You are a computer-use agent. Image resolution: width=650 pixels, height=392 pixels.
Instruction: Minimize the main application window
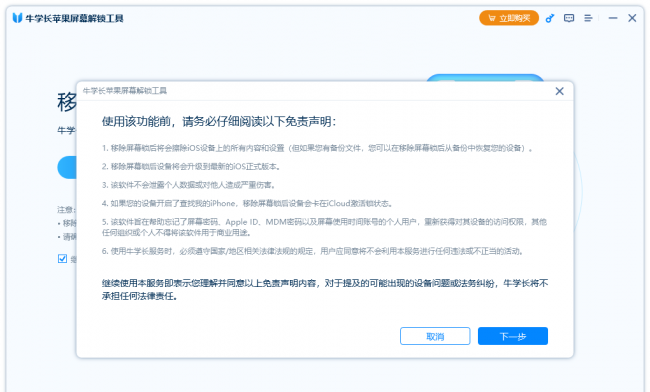pyautogui.click(x=613, y=18)
